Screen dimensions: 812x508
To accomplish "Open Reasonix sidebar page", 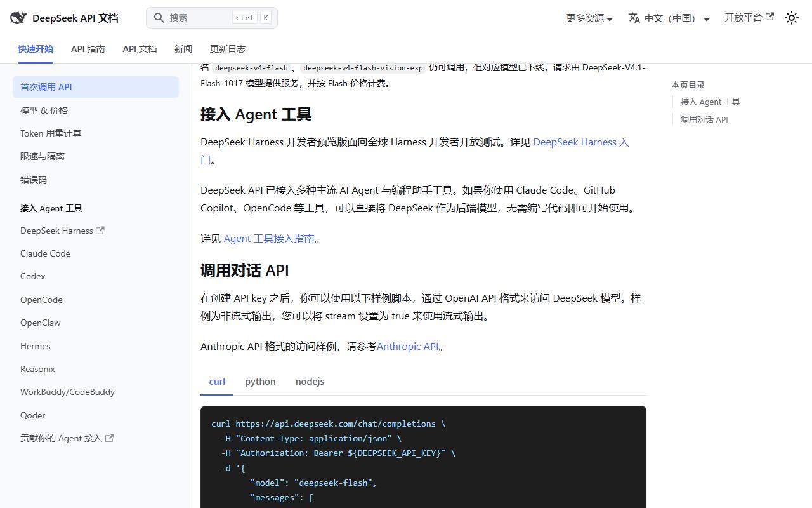I will tap(96, 369).
